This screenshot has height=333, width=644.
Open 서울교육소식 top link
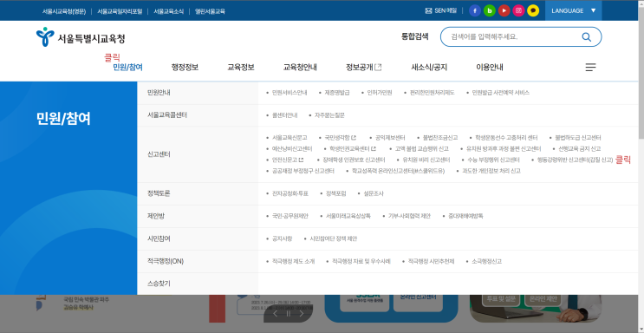(169, 11)
